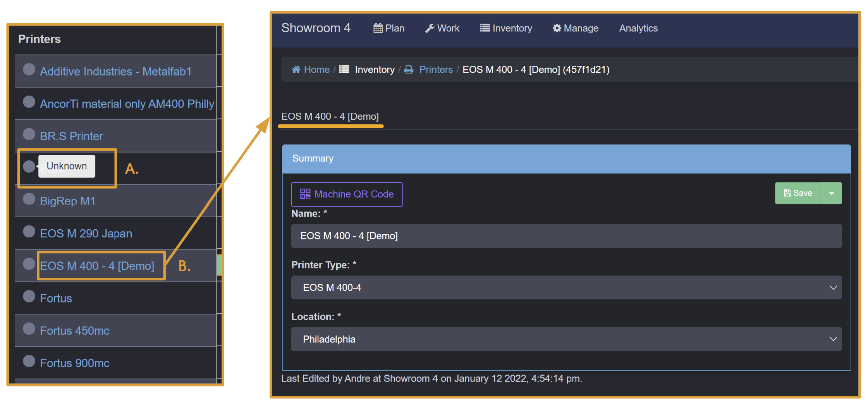Open Additive Industries - Metalfab1 printer

[116, 71]
